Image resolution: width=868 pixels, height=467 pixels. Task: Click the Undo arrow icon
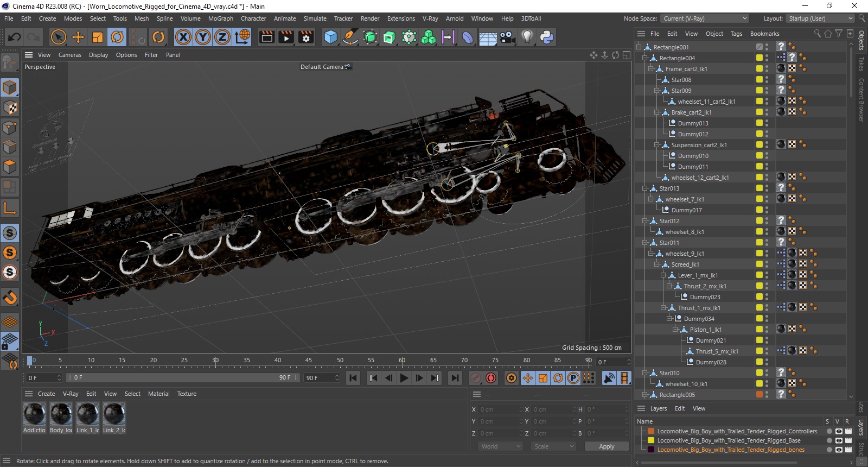point(14,37)
